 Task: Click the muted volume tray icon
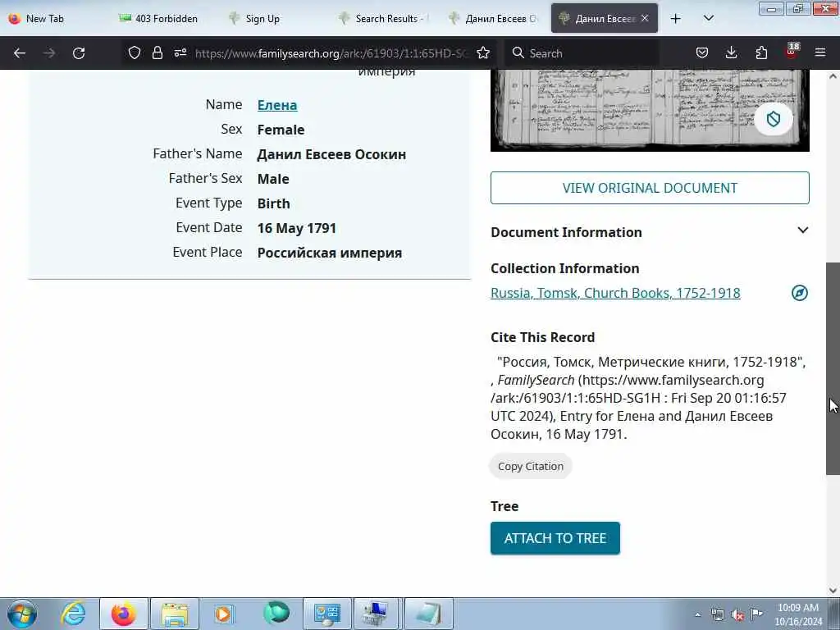pyautogui.click(x=737, y=615)
